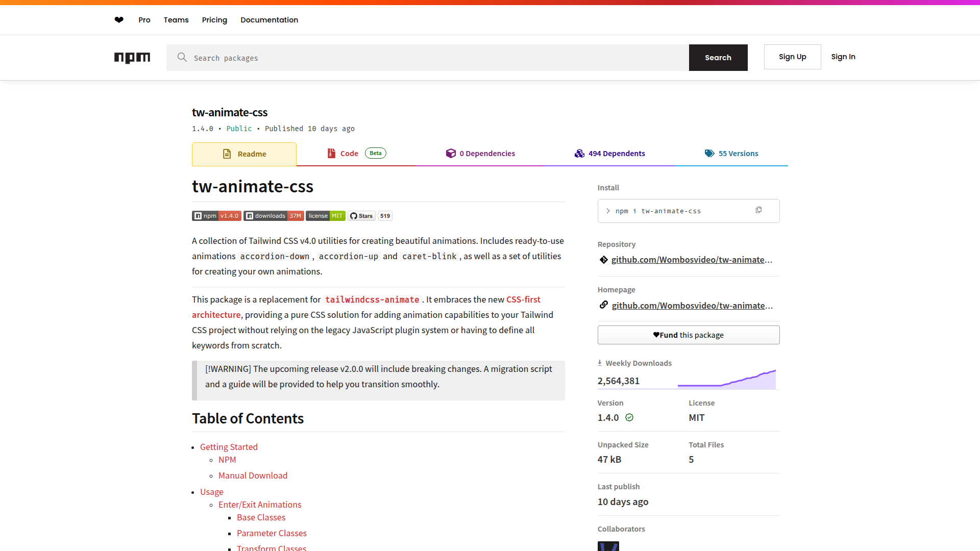
Task: Click the git repository diamond icon
Action: [604, 260]
